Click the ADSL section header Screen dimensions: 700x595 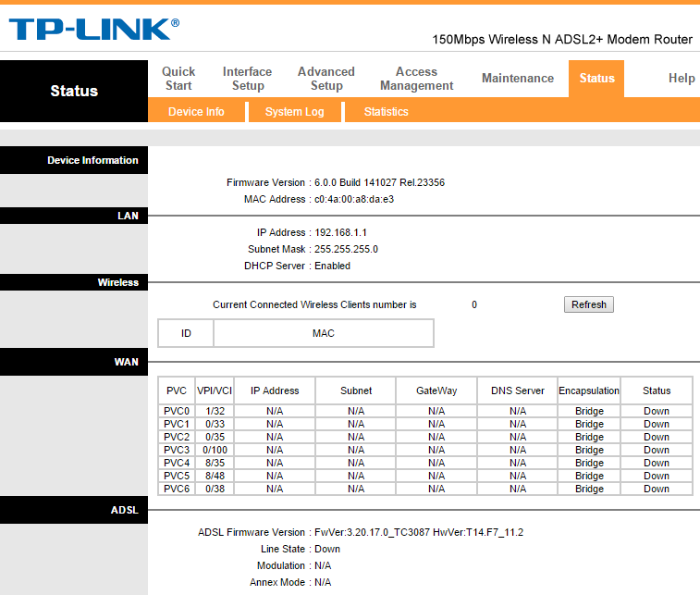(74, 510)
